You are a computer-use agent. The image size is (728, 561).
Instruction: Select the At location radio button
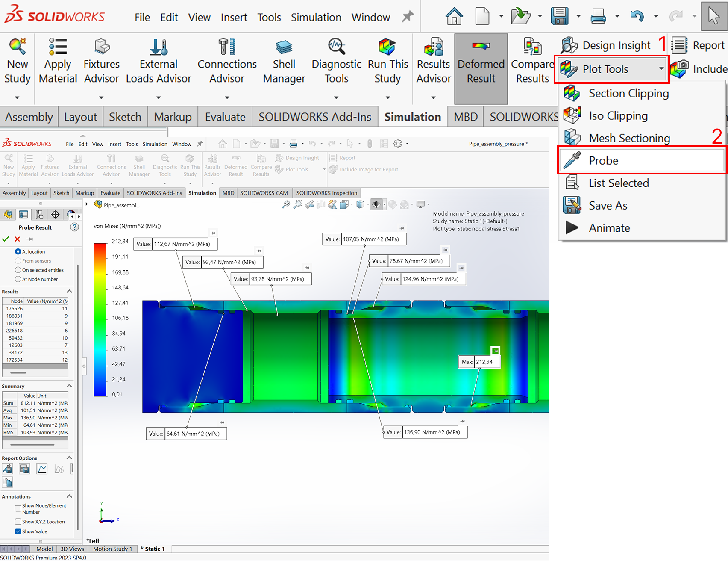tap(18, 251)
